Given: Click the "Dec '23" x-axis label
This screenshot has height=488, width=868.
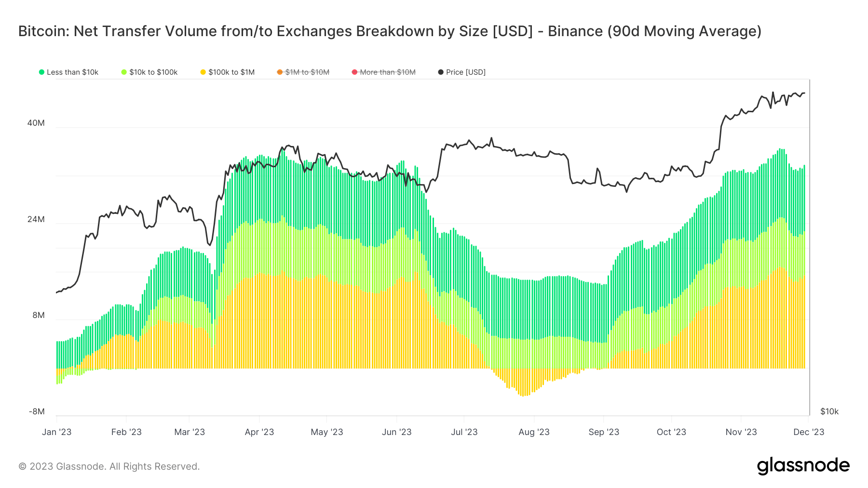Looking at the screenshot, I should pos(809,432).
